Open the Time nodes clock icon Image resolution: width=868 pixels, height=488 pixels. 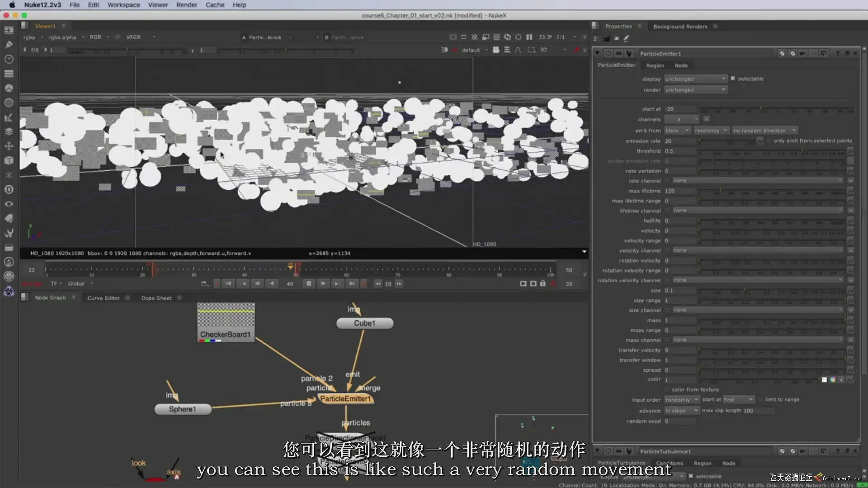click(9, 59)
